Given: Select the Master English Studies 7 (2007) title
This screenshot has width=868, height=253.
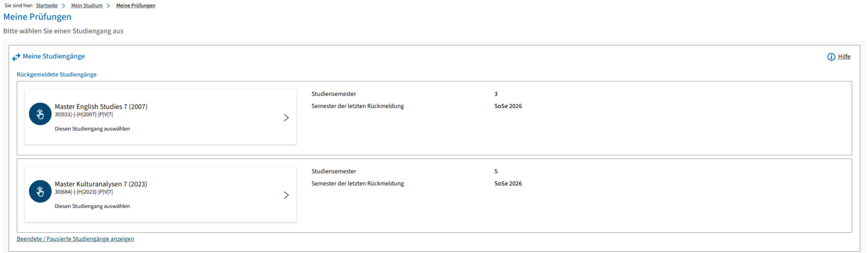Looking at the screenshot, I should coord(101,106).
